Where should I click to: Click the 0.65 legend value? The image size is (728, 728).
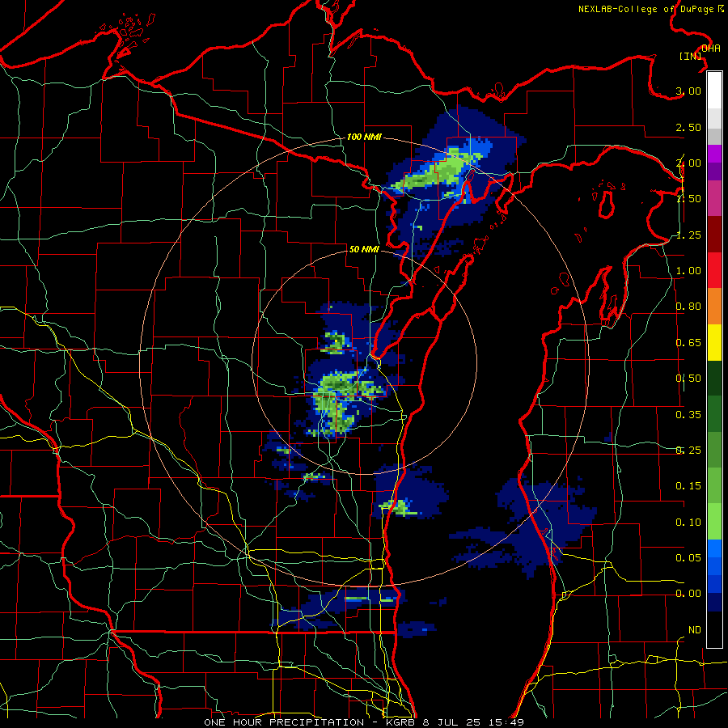click(688, 343)
